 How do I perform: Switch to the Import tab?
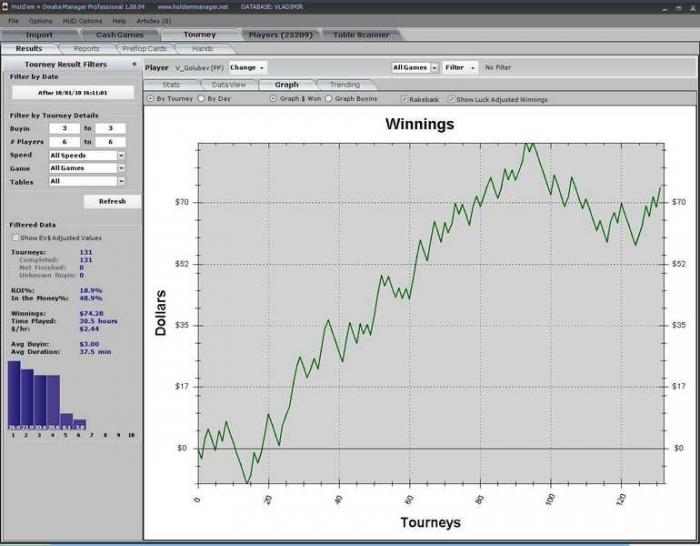click(39, 35)
